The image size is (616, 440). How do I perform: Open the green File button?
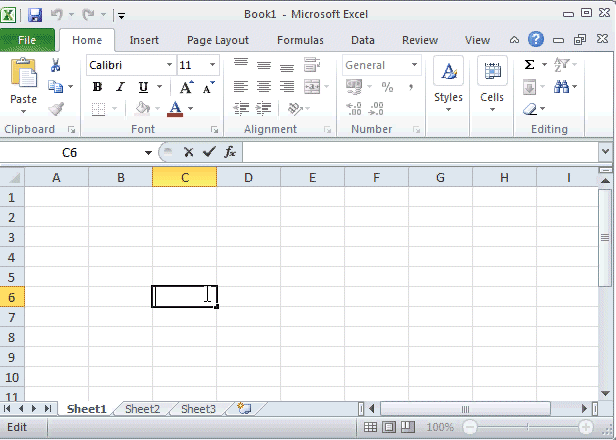(28, 40)
